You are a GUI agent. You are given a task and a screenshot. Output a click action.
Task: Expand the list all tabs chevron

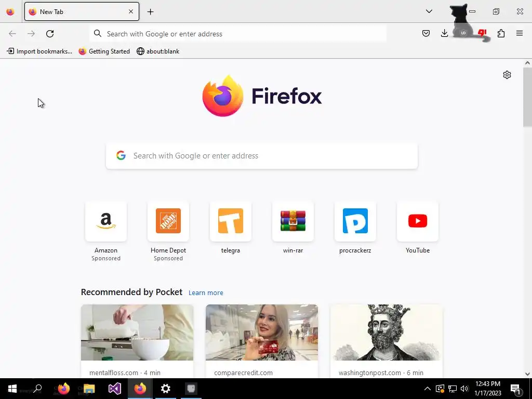point(429,11)
